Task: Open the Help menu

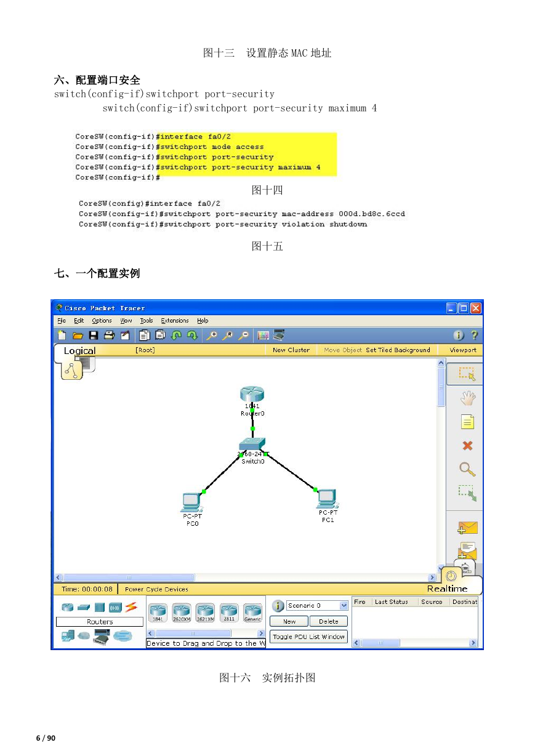Action: 203,321
